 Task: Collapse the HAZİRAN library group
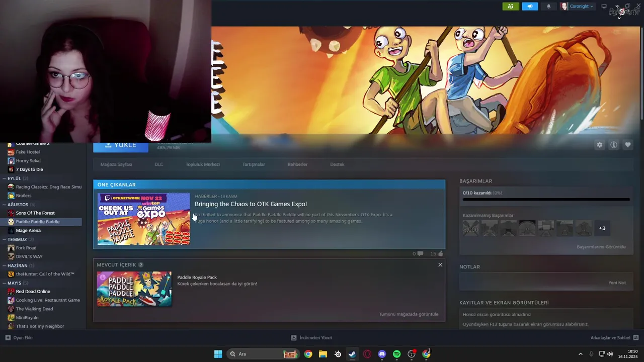4,265
